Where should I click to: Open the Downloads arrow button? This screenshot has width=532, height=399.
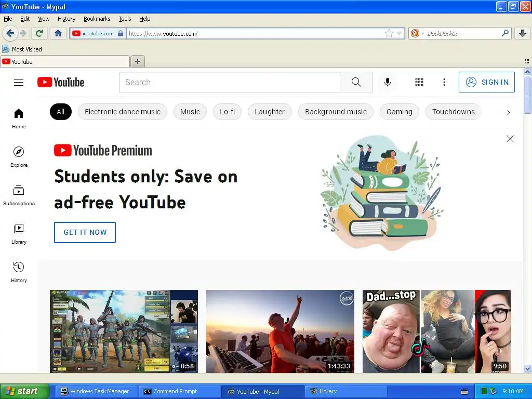(523, 33)
